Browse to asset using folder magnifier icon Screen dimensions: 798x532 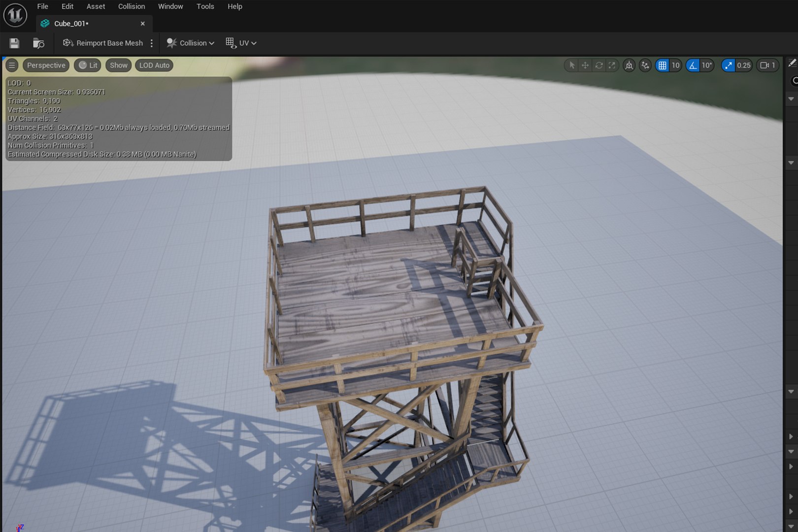click(x=38, y=43)
